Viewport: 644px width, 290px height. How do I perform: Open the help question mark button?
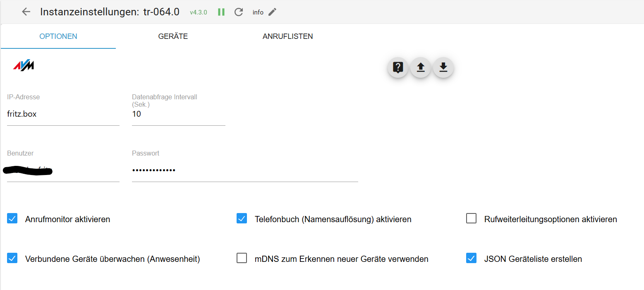pyautogui.click(x=398, y=67)
